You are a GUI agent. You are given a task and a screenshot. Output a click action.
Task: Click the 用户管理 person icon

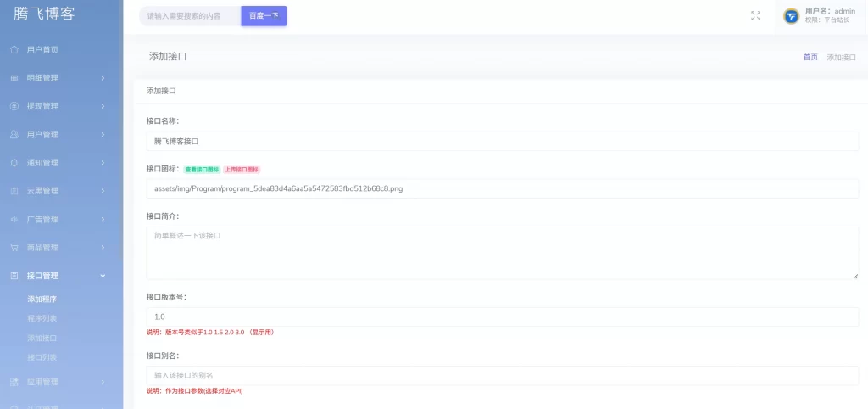click(x=14, y=134)
